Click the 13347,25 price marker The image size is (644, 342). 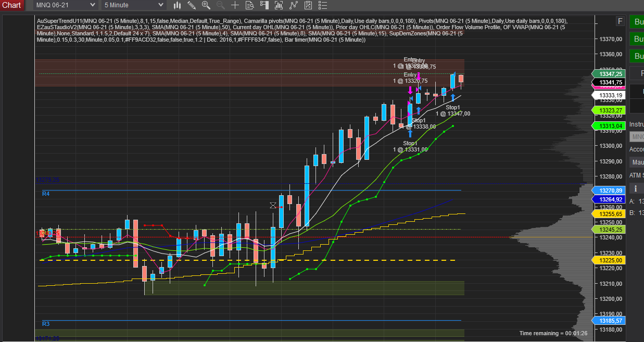tap(608, 74)
